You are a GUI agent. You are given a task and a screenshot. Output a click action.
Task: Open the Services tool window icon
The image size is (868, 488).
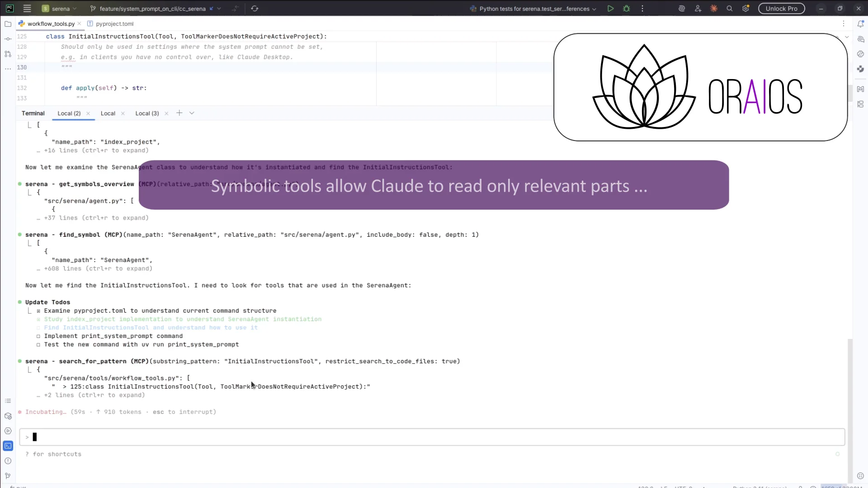pos(8,431)
